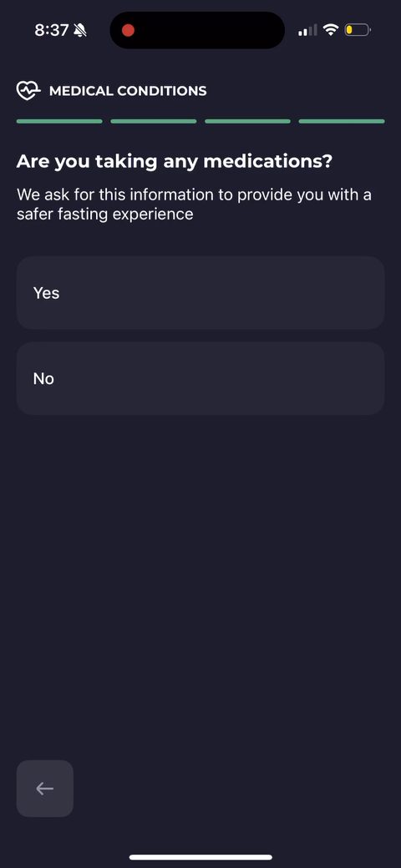This screenshot has height=868, width=401.
Task: Tap the silent mode bell icon
Action: click(79, 30)
